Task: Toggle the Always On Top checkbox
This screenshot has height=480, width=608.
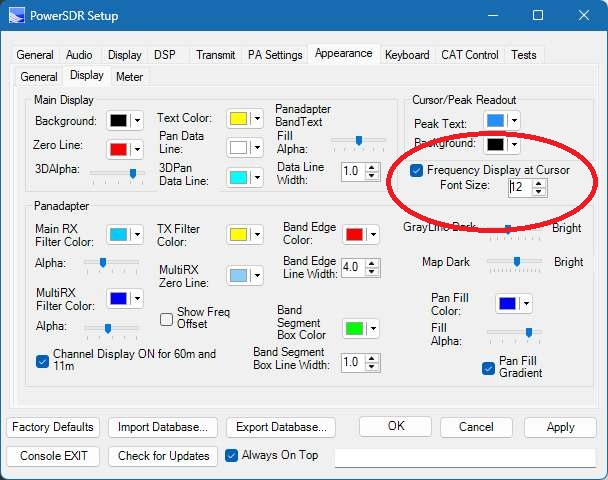Action: [x=231, y=455]
